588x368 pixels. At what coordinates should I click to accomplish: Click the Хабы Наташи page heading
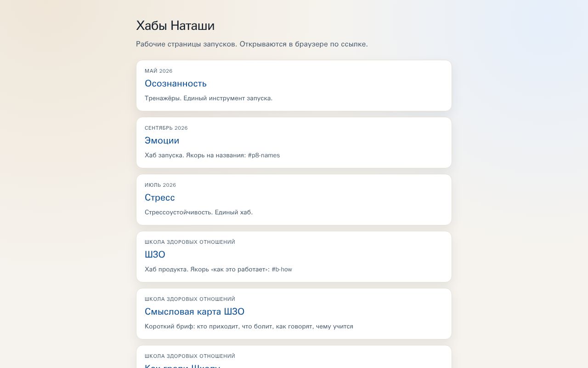[x=175, y=25]
